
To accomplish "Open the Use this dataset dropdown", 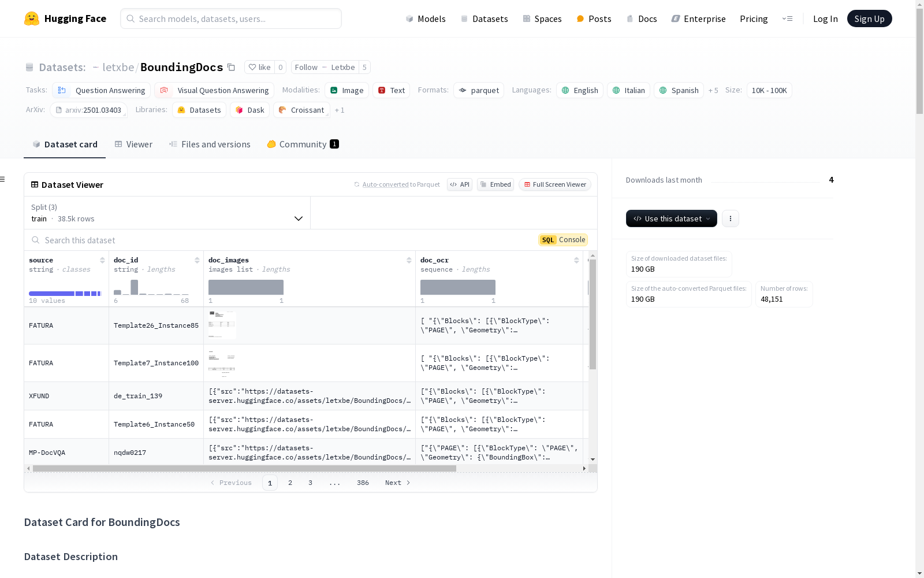I will pos(672,218).
